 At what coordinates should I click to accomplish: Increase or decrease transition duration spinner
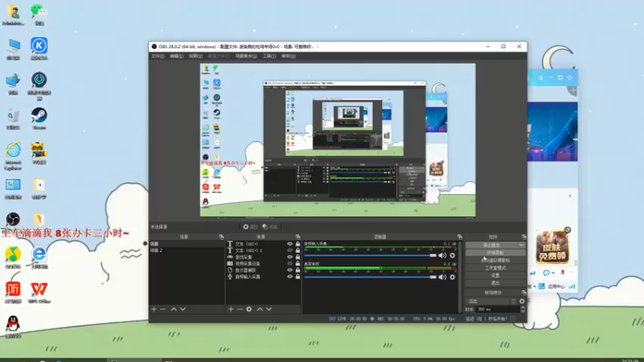pyautogui.click(x=522, y=309)
